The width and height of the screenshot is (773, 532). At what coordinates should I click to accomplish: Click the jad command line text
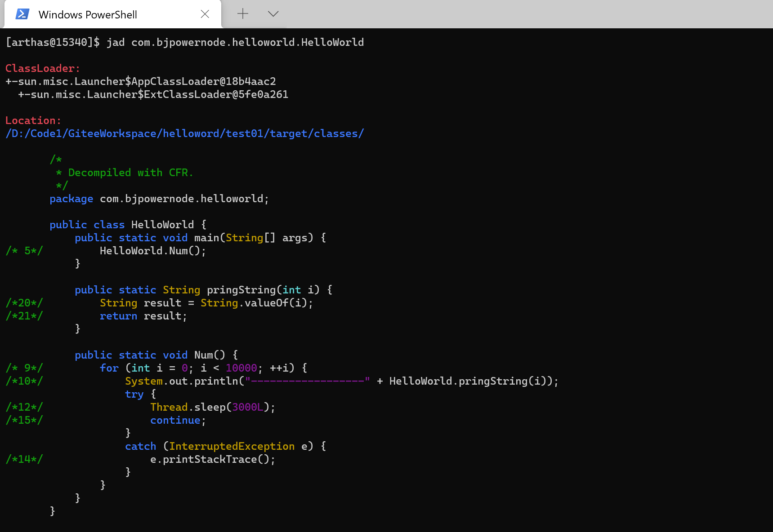[185, 42]
